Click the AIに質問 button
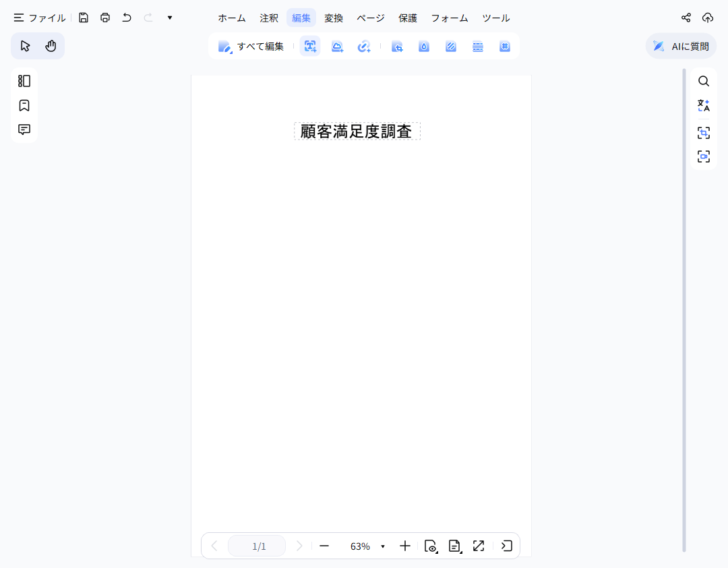 pyautogui.click(x=680, y=46)
